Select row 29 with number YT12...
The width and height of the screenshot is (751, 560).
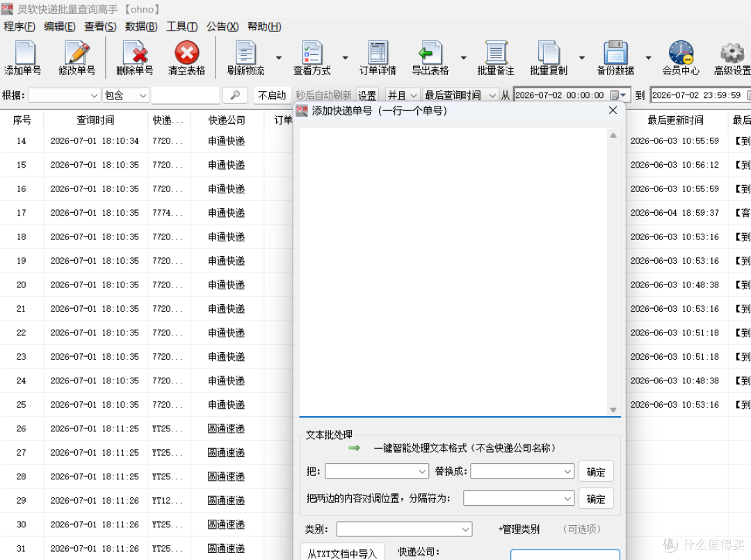167,500
